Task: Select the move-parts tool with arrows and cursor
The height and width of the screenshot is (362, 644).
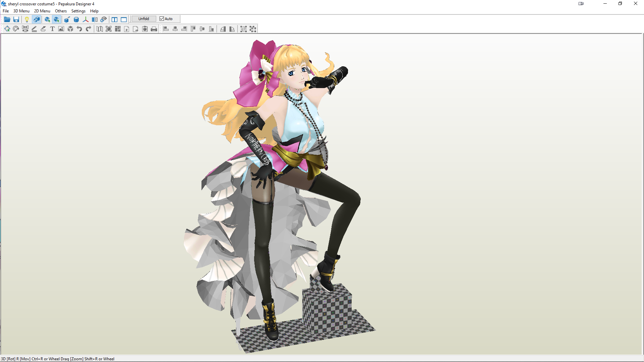Action: tap(7, 29)
